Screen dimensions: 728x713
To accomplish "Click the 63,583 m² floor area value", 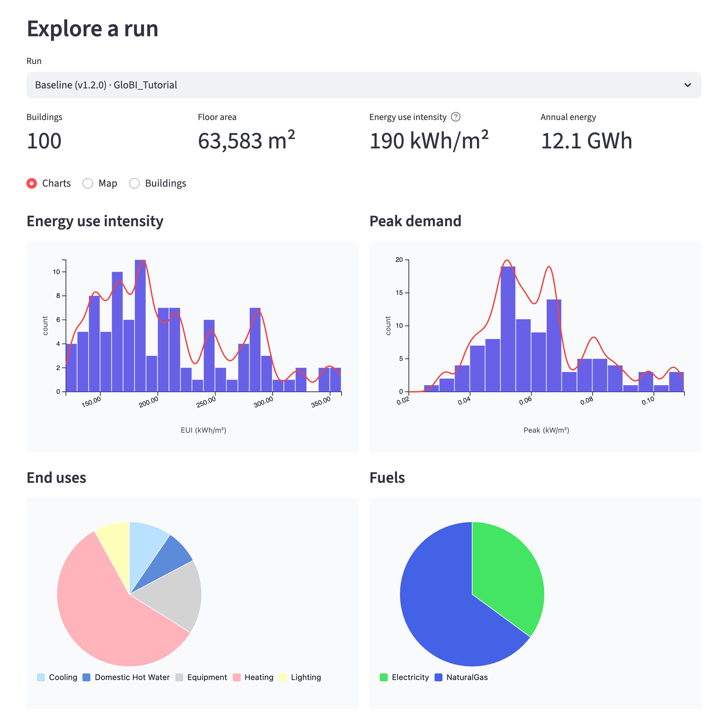I will (x=246, y=140).
